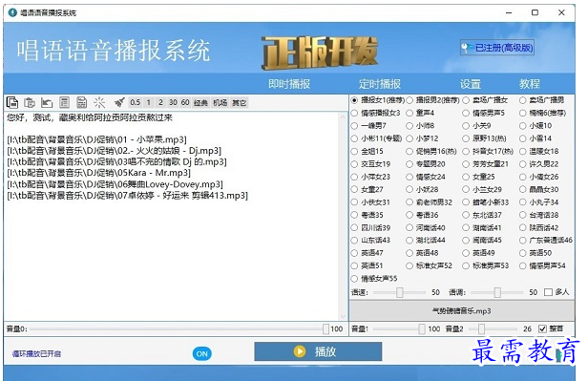Click the background music file button
Screen dimensions: 588x381
tap(462, 311)
